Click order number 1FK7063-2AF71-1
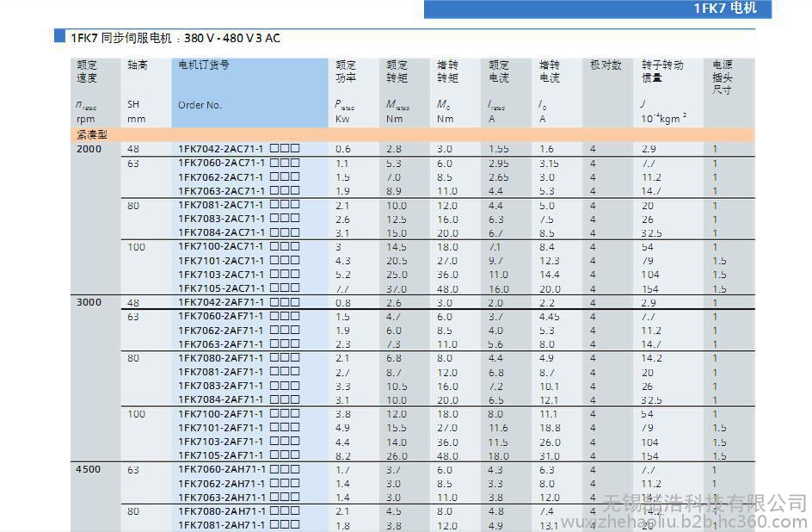The width and height of the screenshot is (812, 532). [220, 344]
